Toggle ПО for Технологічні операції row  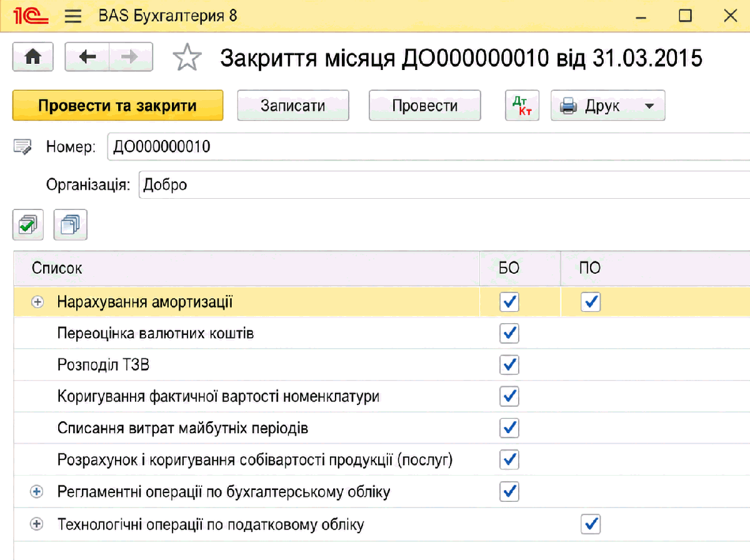591,524
